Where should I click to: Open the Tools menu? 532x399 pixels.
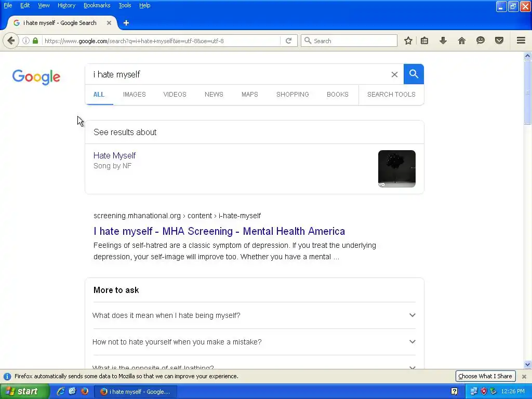125,5
